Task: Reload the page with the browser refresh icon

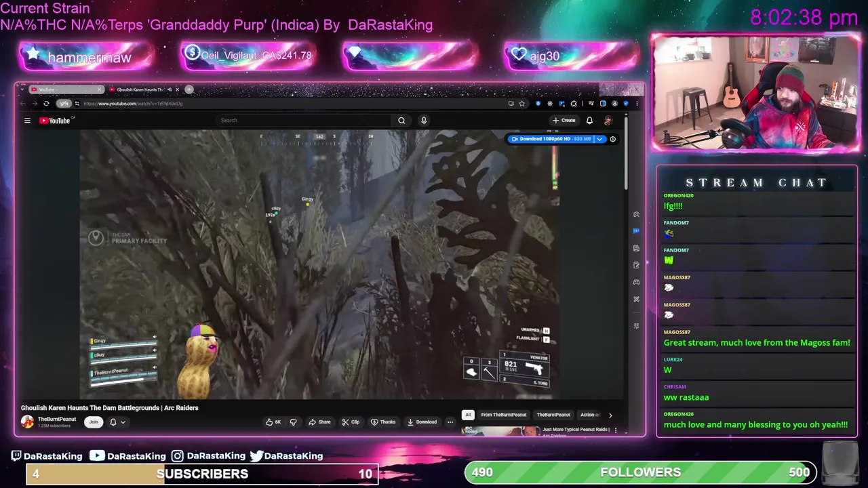Action: (46, 104)
